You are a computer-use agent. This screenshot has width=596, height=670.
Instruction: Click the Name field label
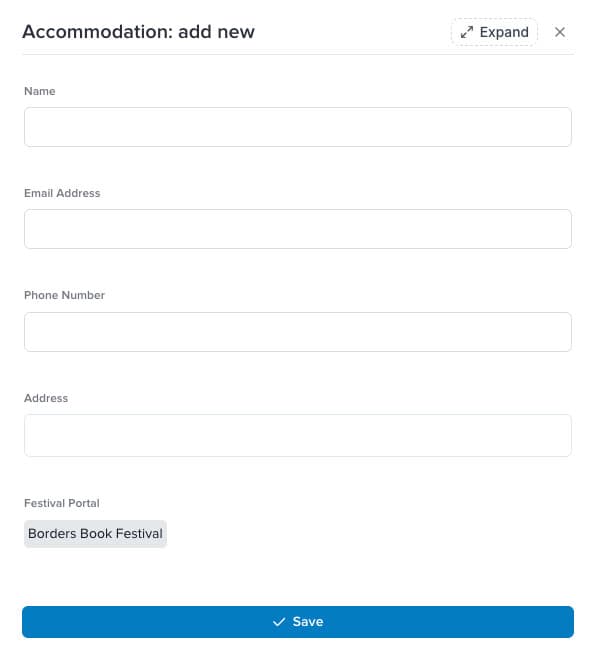40,91
